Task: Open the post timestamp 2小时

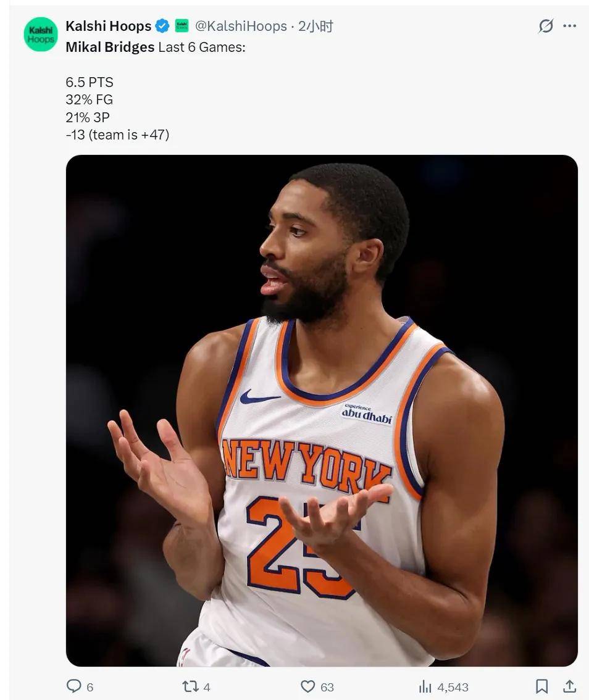Action: click(315, 26)
